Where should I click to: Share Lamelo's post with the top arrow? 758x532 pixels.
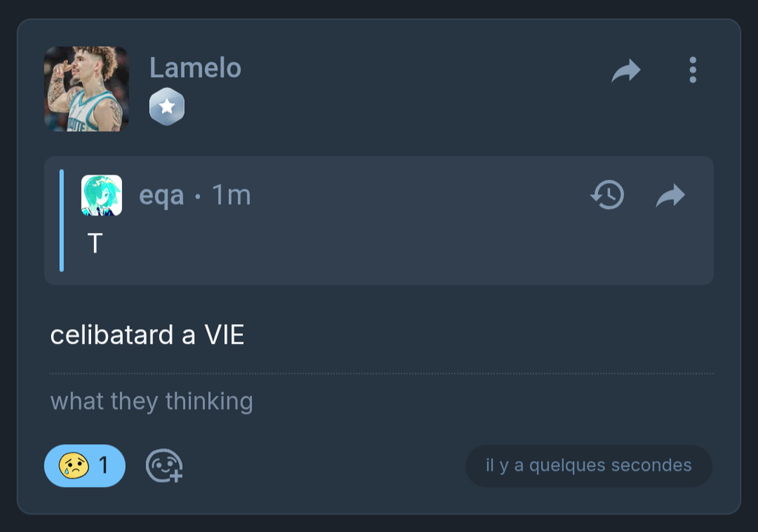click(626, 70)
